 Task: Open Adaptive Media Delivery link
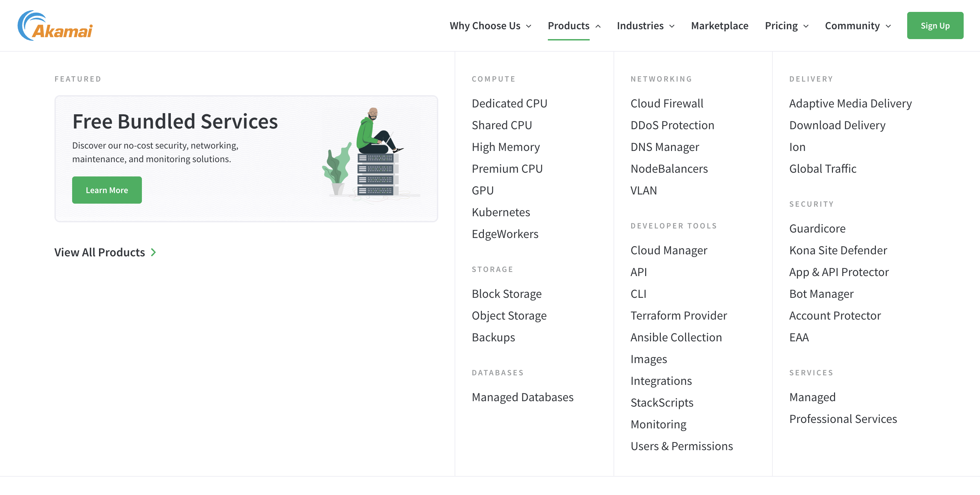point(850,103)
